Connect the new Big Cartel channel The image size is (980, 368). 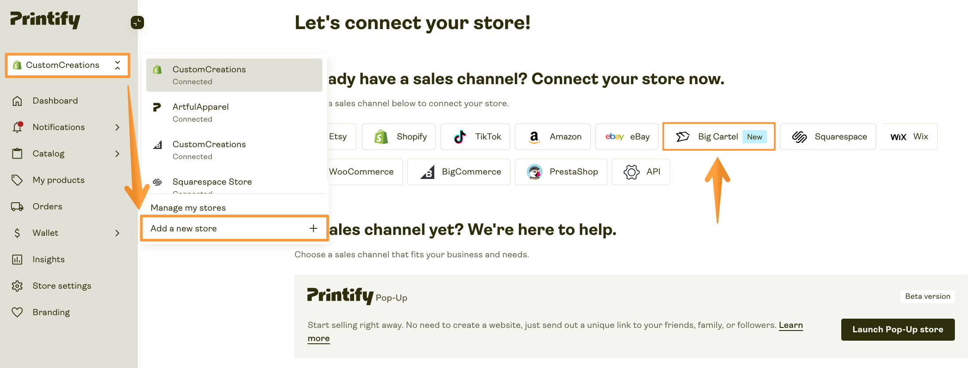coord(718,137)
